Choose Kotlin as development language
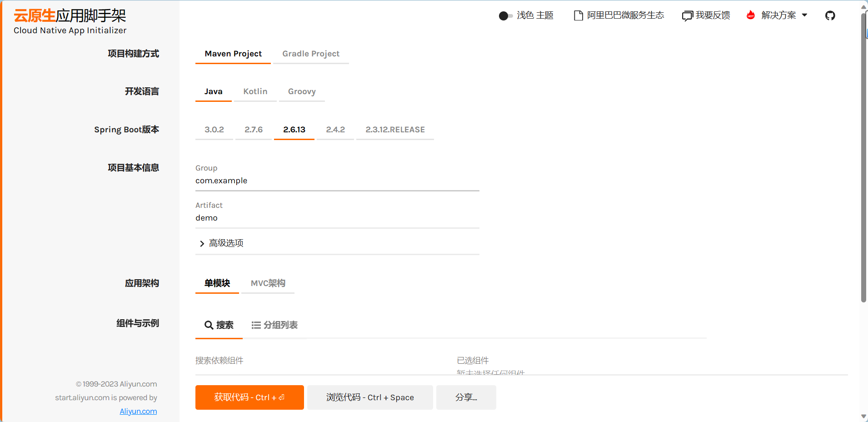Viewport: 868px width, 422px height. [x=255, y=91]
